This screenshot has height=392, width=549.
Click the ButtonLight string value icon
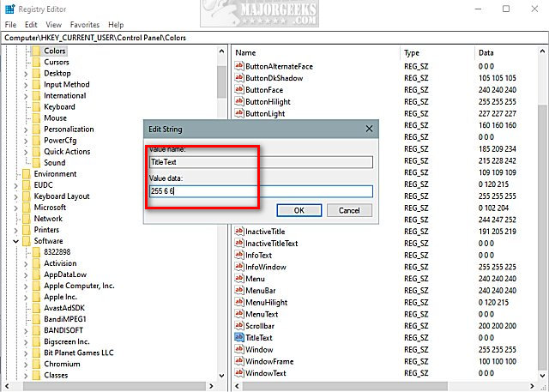(x=239, y=113)
